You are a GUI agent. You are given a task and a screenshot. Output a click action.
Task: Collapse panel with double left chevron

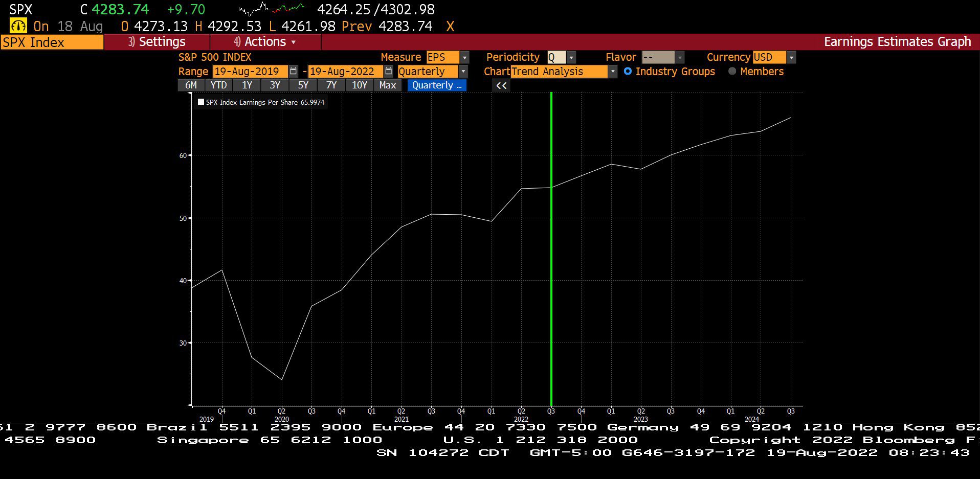point(501,85)
